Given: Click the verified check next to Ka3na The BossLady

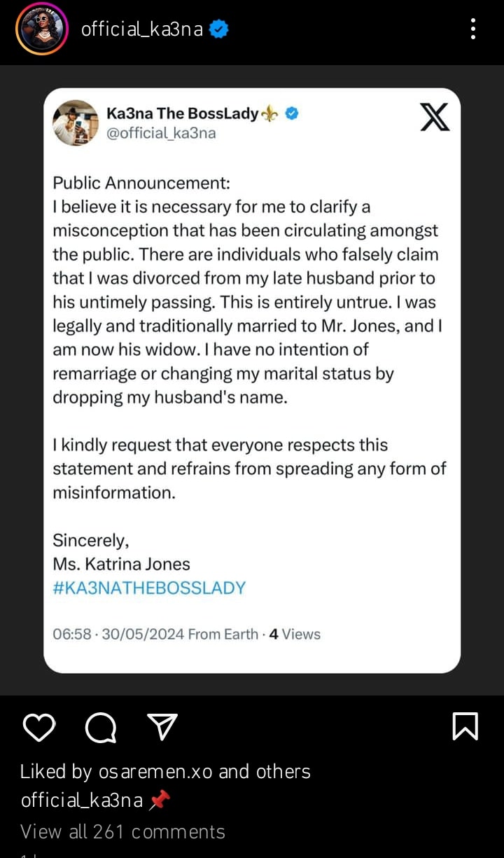Looking at the screenshot, I should pyautogui.click(x=292, y=113).
